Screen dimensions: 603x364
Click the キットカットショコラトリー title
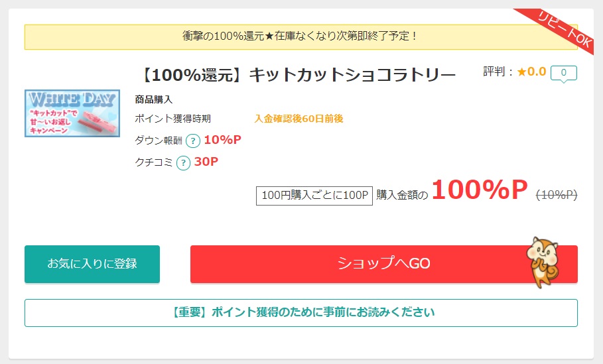[x=298, y=75]
